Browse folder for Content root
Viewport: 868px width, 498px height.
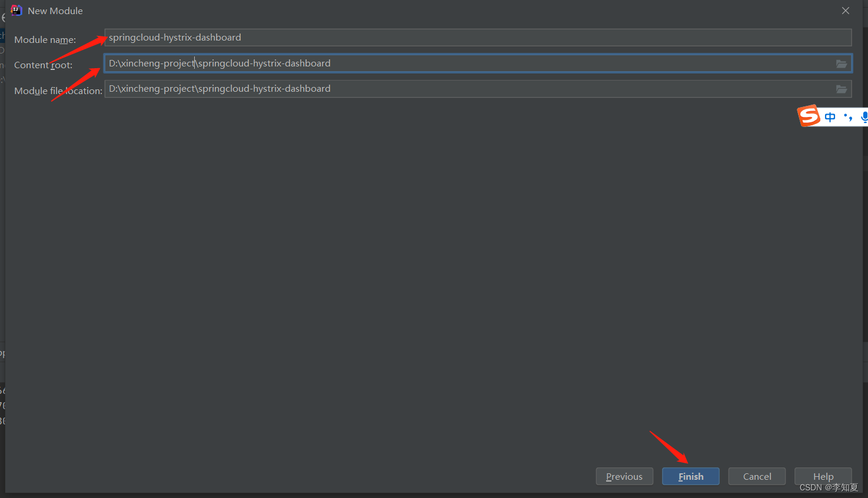click(842, 63)
